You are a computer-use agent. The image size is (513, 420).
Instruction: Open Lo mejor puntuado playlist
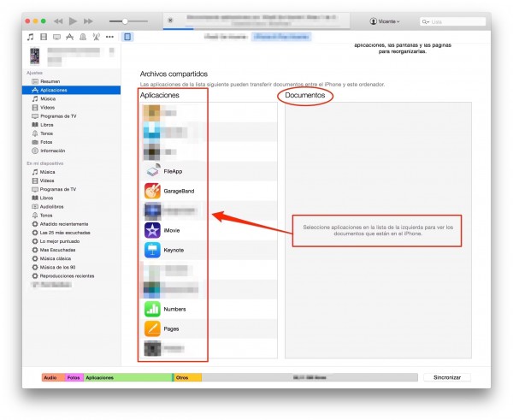71,241
